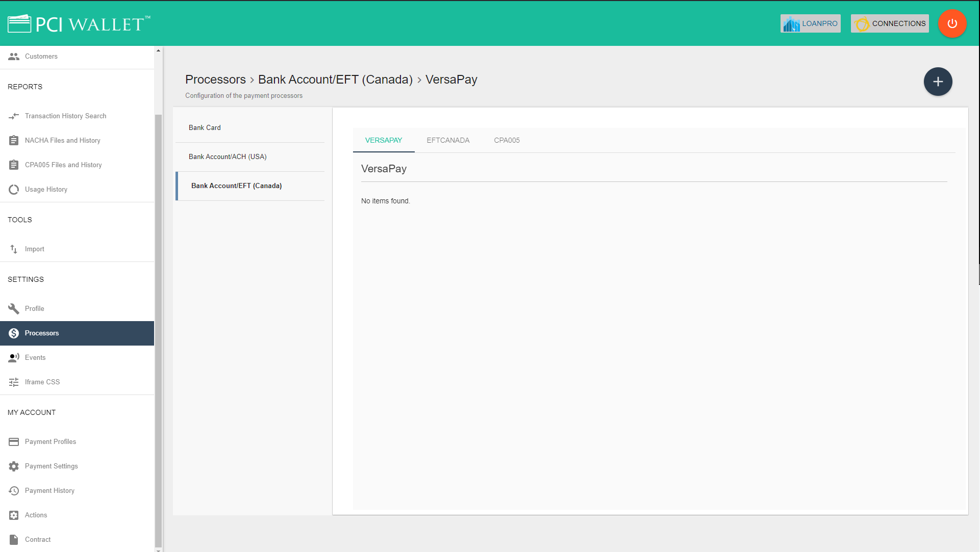This screenshot has height=552, width=980.
Task: Click the Transaction History Search arrows icon
Action: [x=14, y=116]
